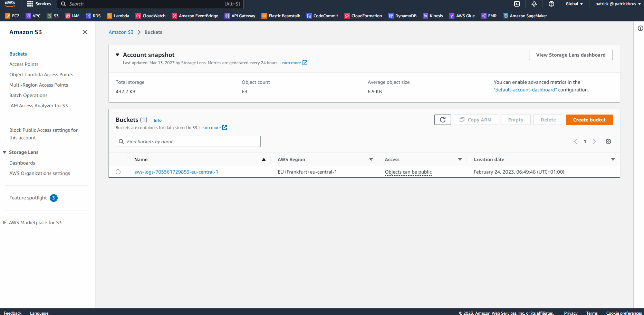Refresh the buckets list
Screen dimensions: 644x315
click(x=442, y=120)
